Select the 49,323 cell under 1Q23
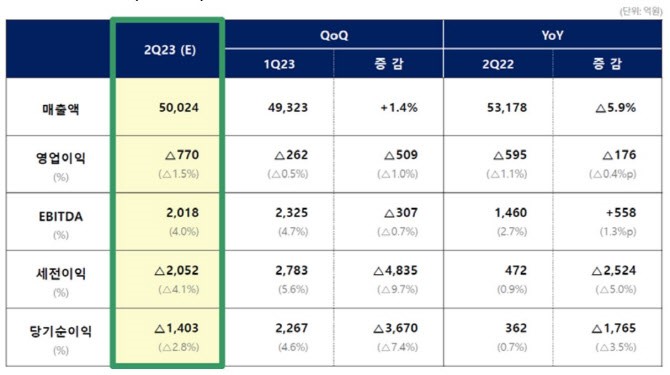Screen dimensions: 670x375 [x=288, y=107]
